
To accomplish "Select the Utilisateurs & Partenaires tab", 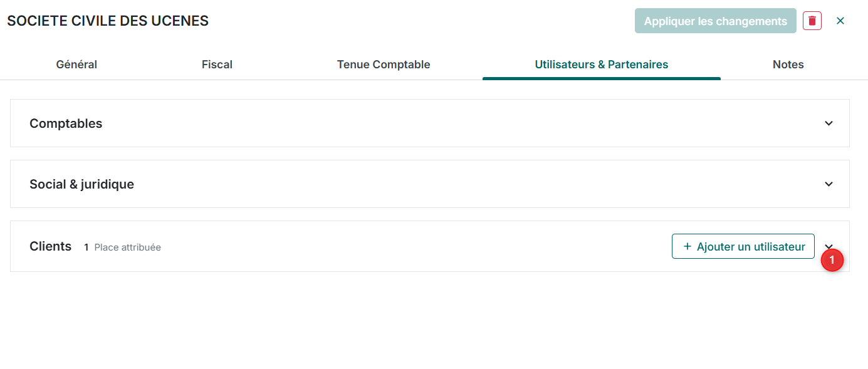I will tap(602, 65).
